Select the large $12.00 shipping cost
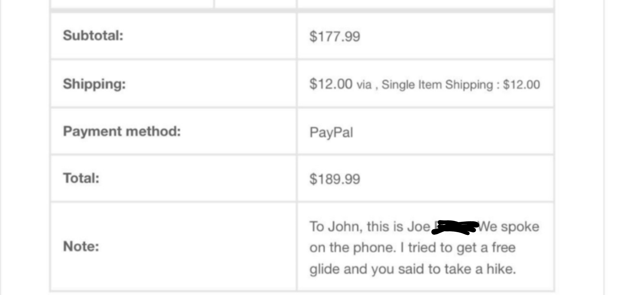Image resolution: width=644 pixels, height=295 pixels. pyautogui.click(x=331, y=84)
